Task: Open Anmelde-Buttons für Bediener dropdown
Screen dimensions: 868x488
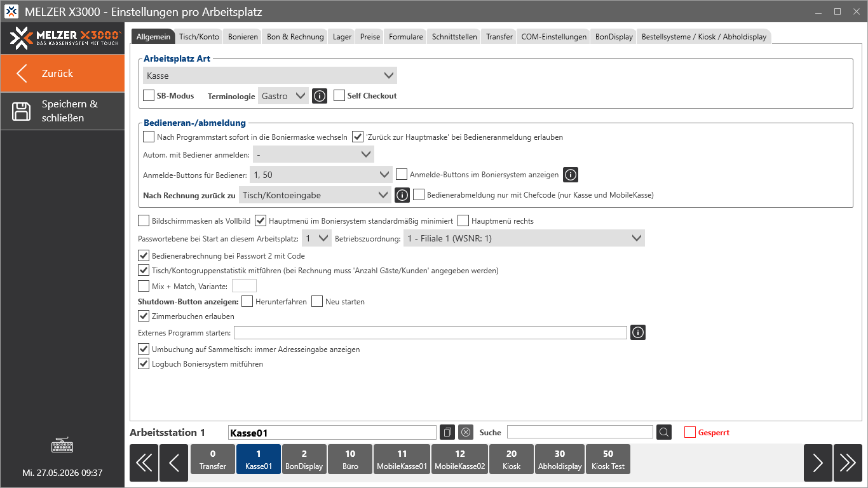Action: point(321,175)
